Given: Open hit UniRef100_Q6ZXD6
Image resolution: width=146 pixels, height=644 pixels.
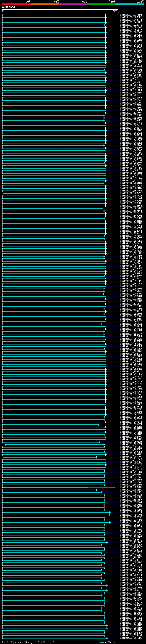Looking at the screenshot, I should tap(131, 75).
